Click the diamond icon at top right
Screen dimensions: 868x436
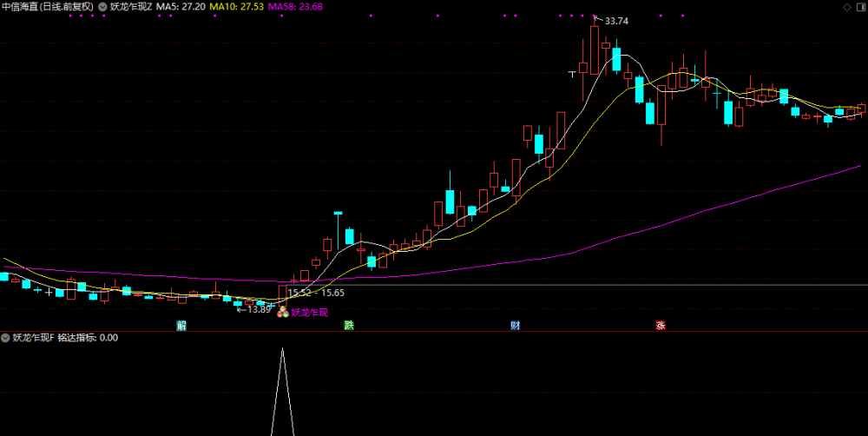[x=847, y=7]
